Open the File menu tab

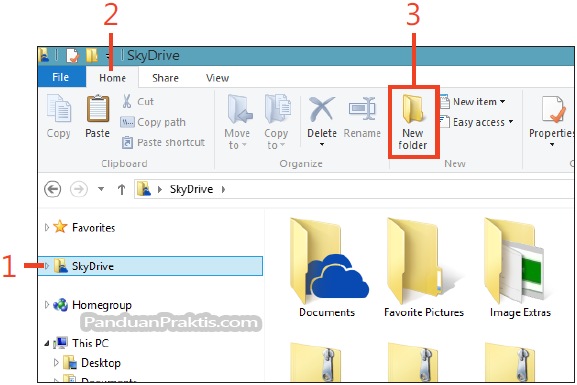(61, 77)
